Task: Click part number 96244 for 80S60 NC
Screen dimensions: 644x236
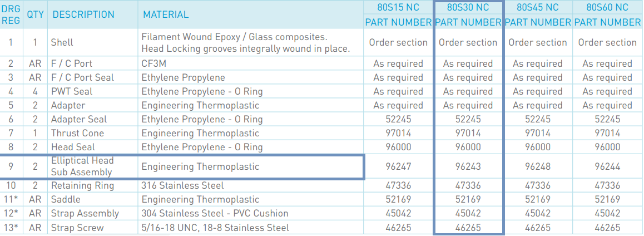Action: (607, 166)
